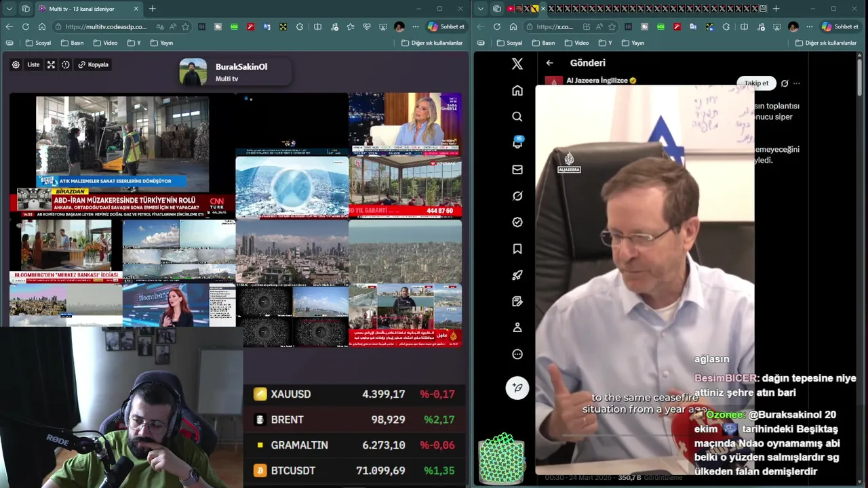The image size is (868, 488).
Task: Open Extensions puzzle icon in left window
Action: click(300, 26)
